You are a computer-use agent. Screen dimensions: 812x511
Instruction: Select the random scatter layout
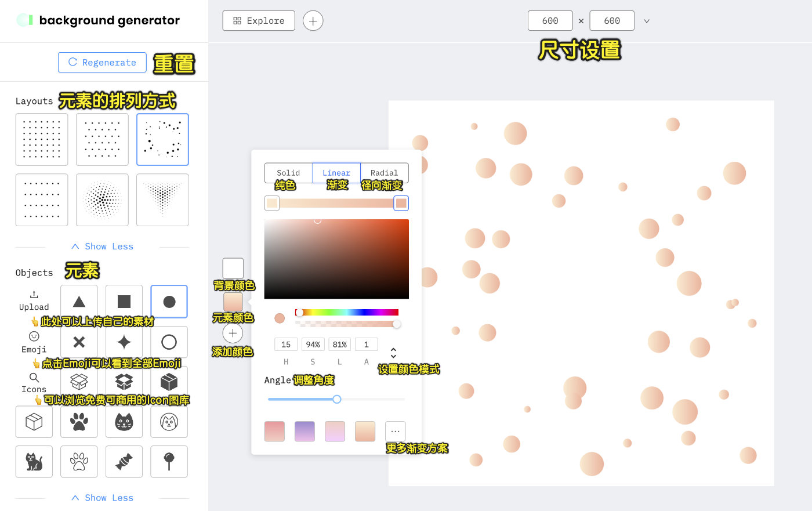pos(162,139)
